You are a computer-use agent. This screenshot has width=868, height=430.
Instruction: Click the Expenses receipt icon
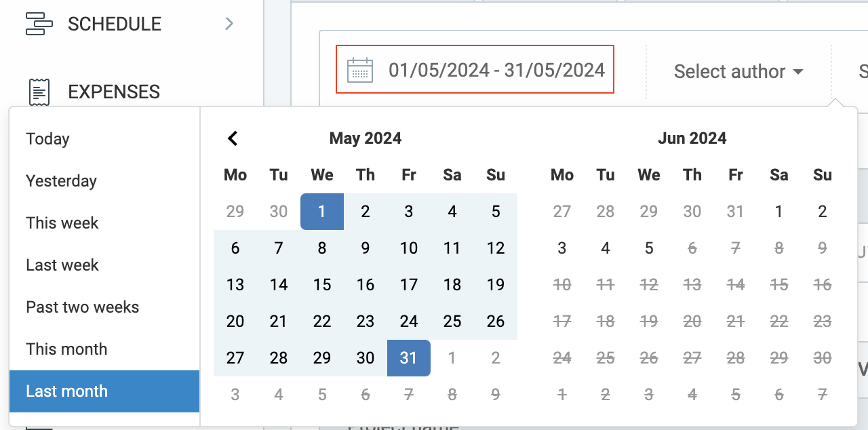point(39,92)
